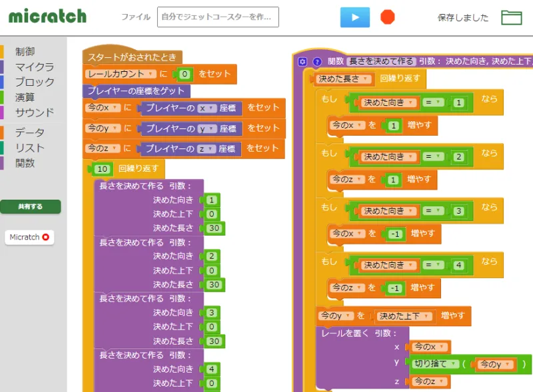
Task: Click the 決めた向き value 4 in fourth function call
Action: coord(211,369)
